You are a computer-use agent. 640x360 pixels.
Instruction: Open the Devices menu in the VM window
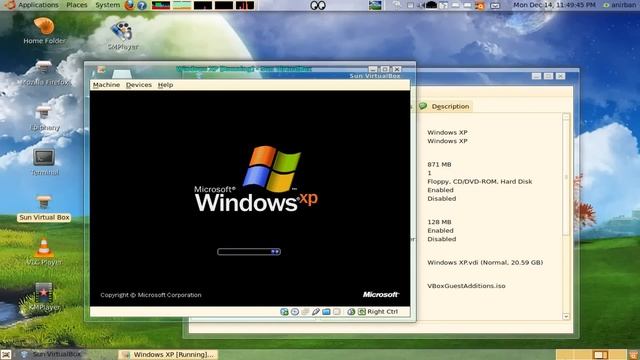[x=138, y=85]
